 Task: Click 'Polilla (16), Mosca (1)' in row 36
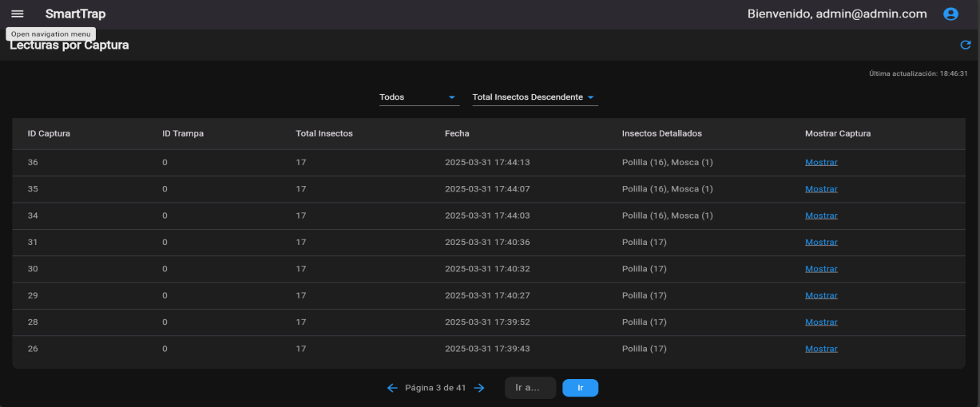(x=668, y=162)
